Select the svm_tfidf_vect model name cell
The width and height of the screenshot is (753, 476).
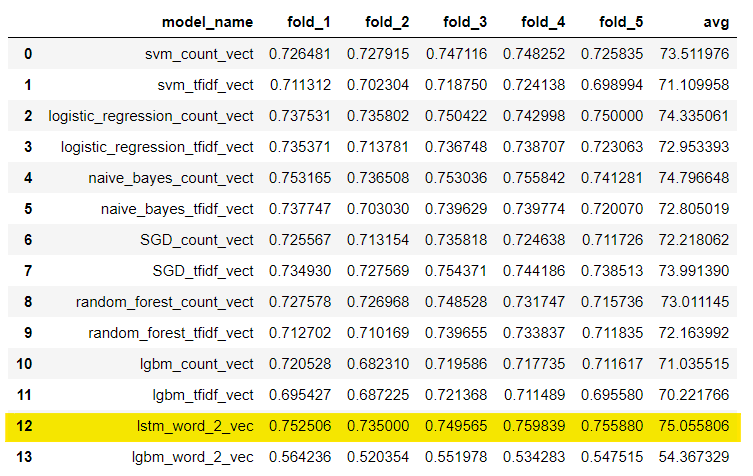click(205, 85)
